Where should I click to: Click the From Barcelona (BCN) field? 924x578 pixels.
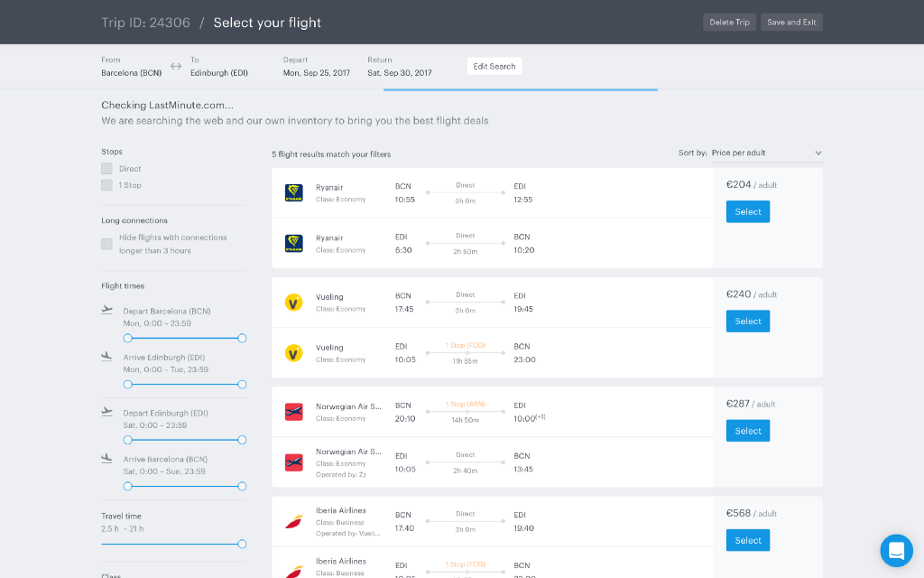[132, 67]
